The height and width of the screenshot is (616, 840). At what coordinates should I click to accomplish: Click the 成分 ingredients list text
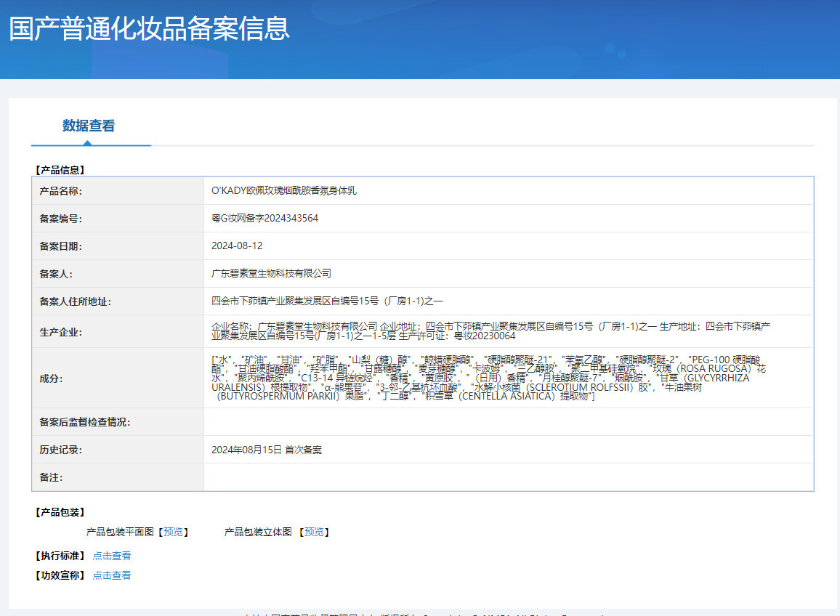point(488,378)
